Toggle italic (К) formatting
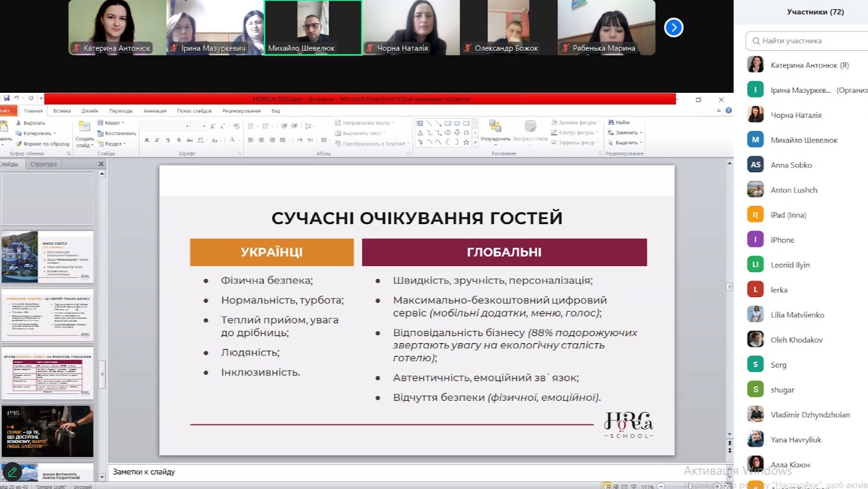Viewport: 868px width, 489px height. click(x=157, y=140)
